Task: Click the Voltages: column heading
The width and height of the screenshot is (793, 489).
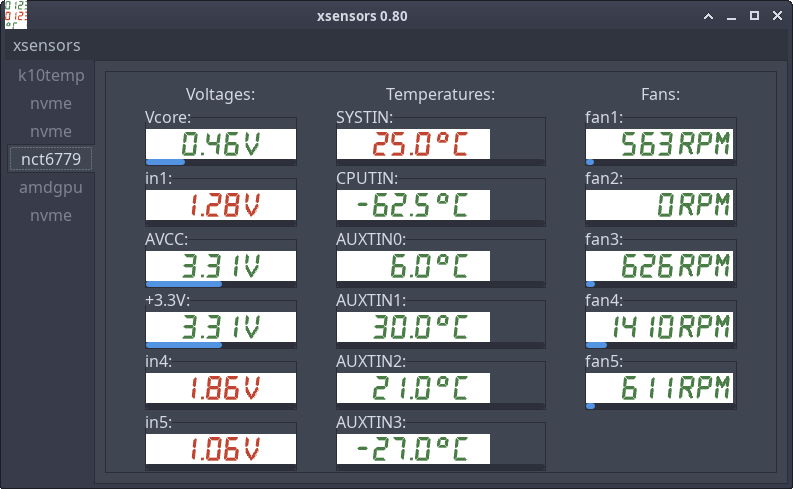Action: (221, 94)
